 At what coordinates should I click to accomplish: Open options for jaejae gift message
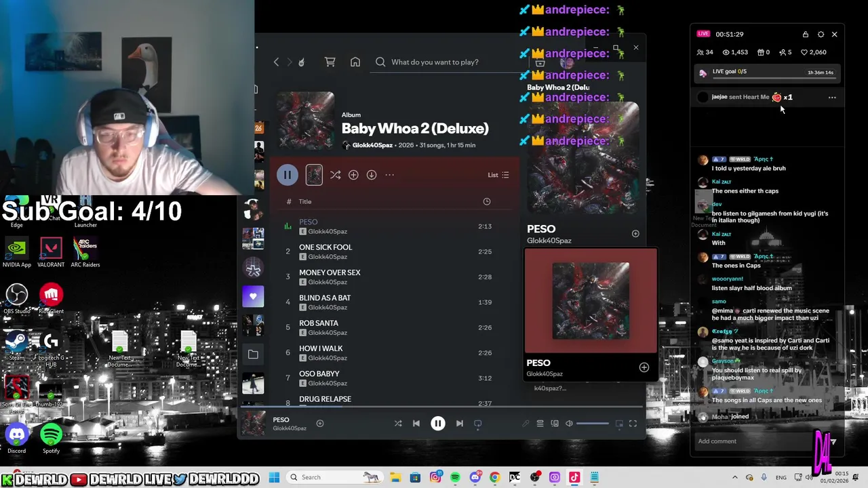coord(832,98)
